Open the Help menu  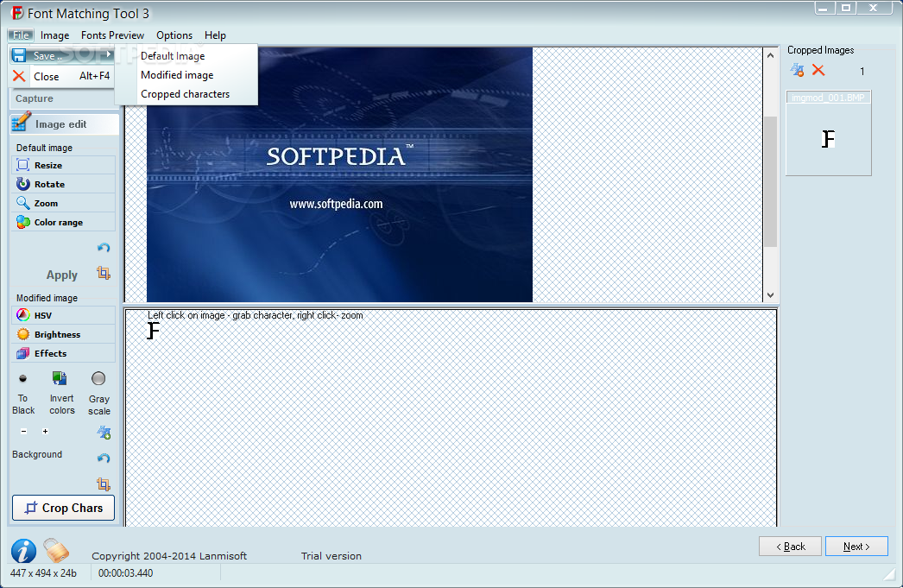[x=215, y=35]
